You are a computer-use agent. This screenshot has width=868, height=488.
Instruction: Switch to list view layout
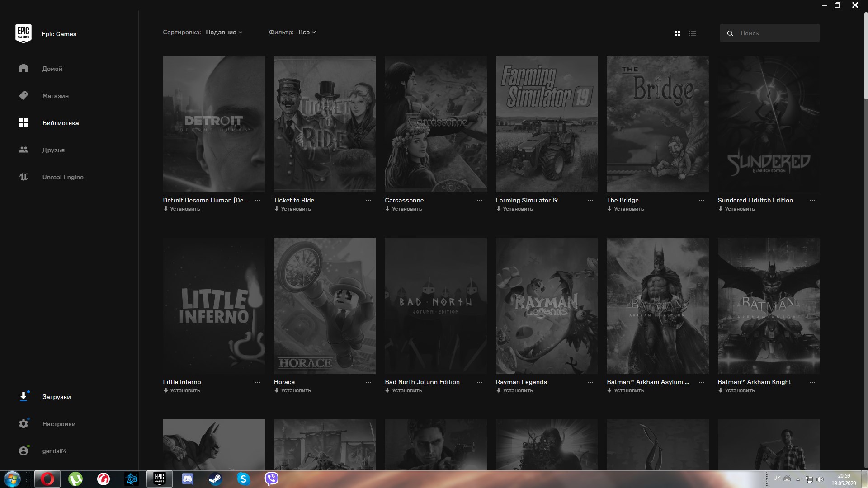[x=692, y=34]
